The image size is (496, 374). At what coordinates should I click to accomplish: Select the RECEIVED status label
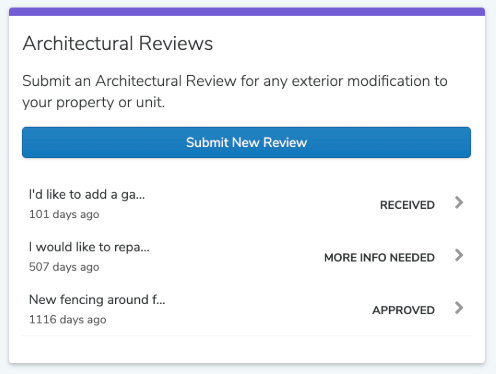point(407,205)
